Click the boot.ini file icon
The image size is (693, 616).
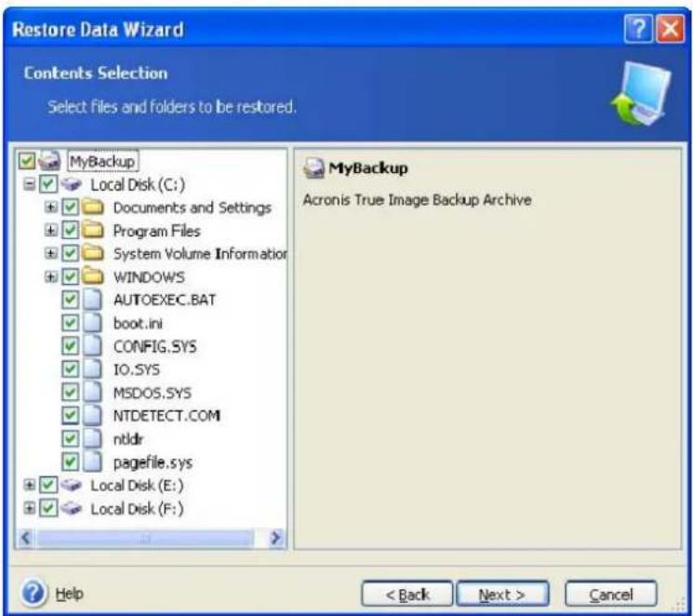pos(92,323)
